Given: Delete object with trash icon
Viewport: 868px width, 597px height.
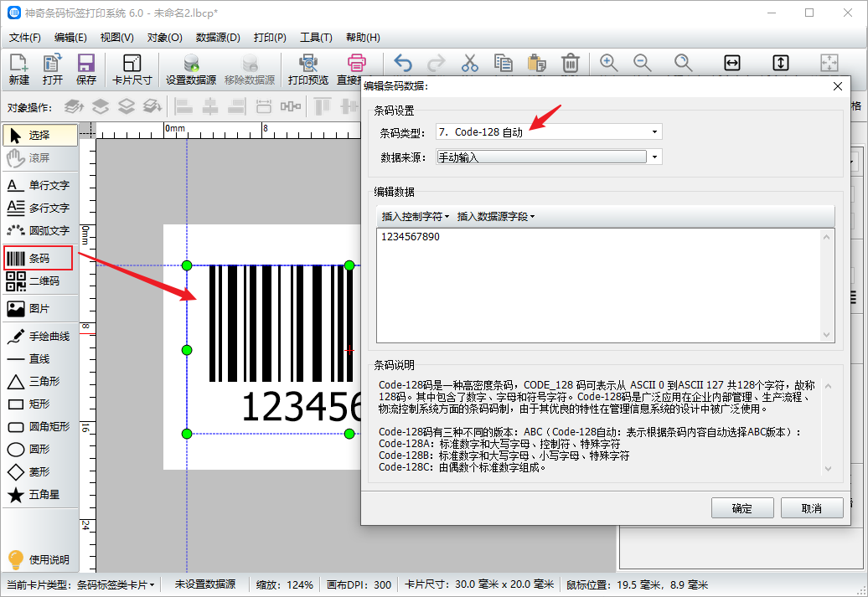Looking at the screenshot, I should pos(571,63).
